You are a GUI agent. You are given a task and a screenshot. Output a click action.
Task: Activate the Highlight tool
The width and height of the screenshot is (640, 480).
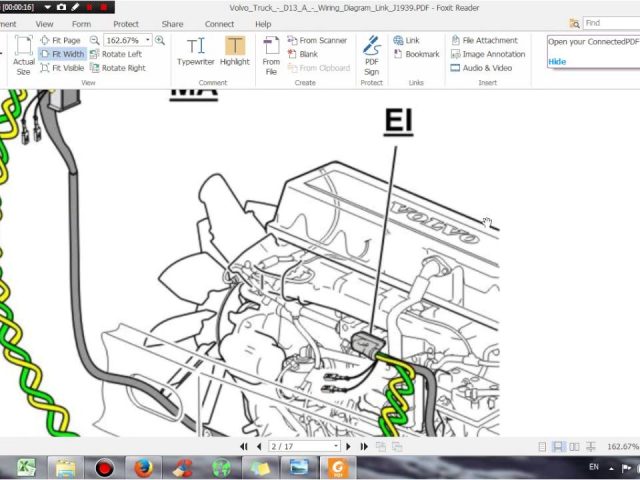[x=235, y=51]
